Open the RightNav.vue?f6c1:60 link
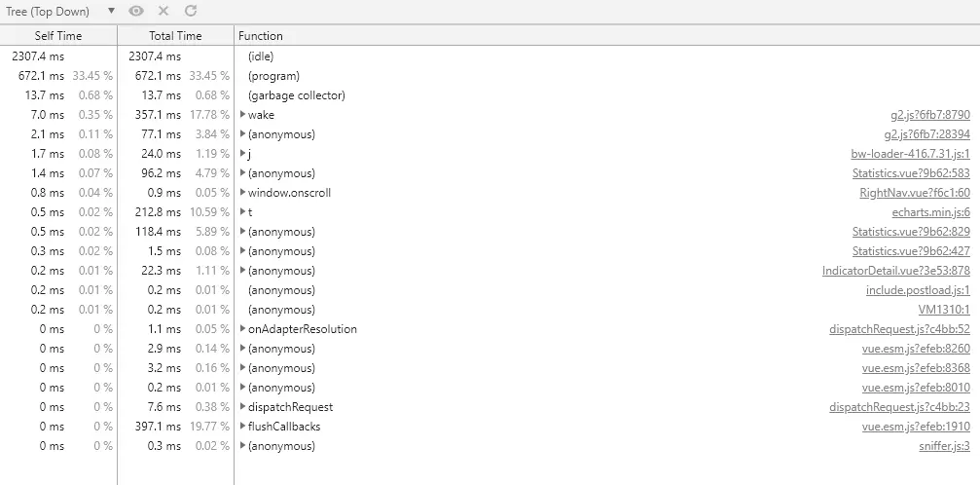This screenshot has width=980, height=485. [915, 193]
